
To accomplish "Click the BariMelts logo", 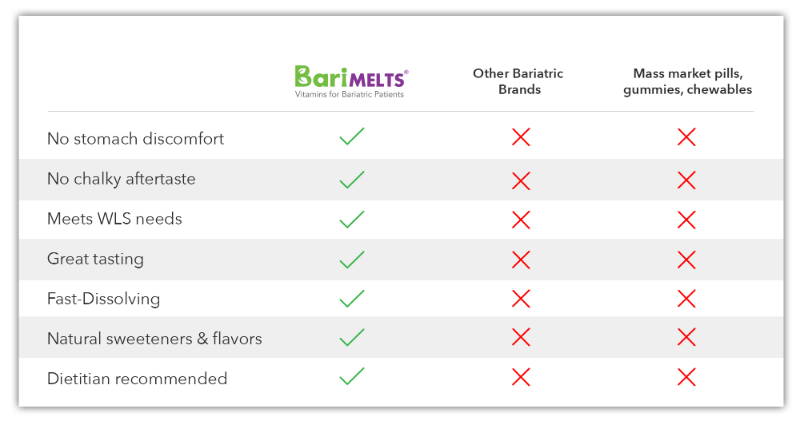I will [351, 82].
